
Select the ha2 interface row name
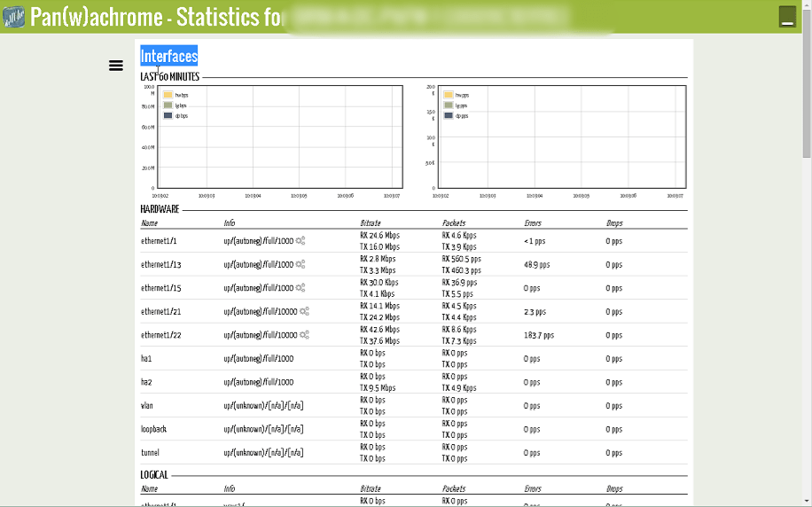click(146, 382)
